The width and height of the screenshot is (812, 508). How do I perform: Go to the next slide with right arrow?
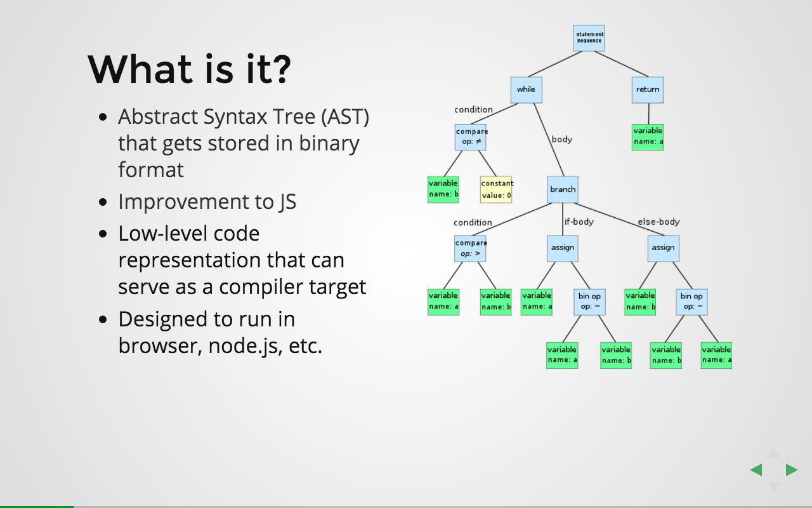click(791, 470)
